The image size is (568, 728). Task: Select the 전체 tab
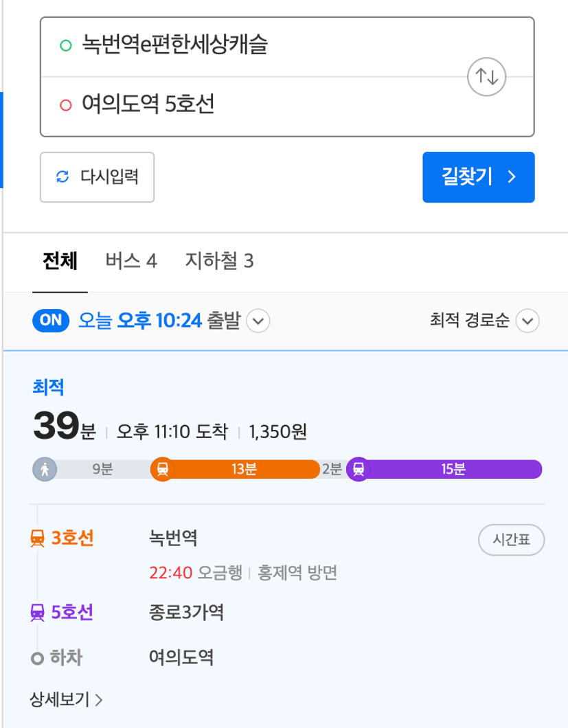[x=60, y=261]
